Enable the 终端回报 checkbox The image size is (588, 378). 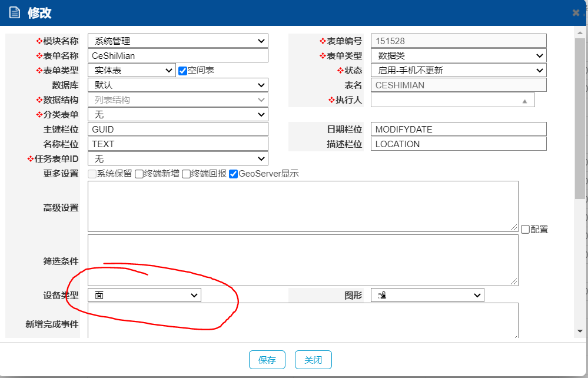point(186,174)
